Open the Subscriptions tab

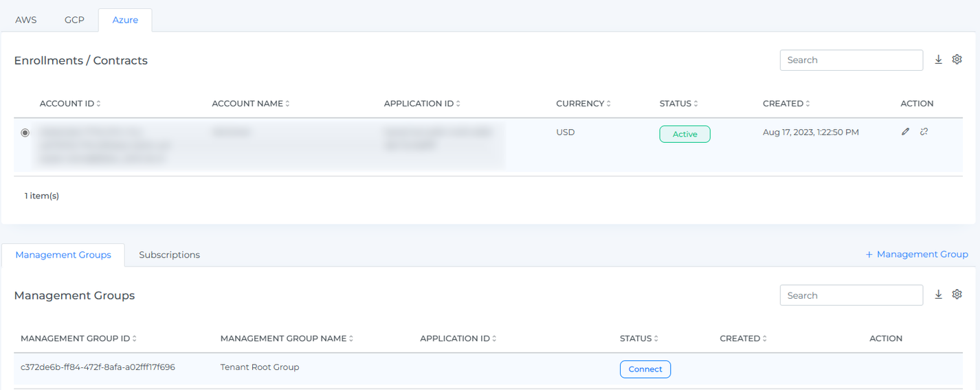[x=169, y=255]
